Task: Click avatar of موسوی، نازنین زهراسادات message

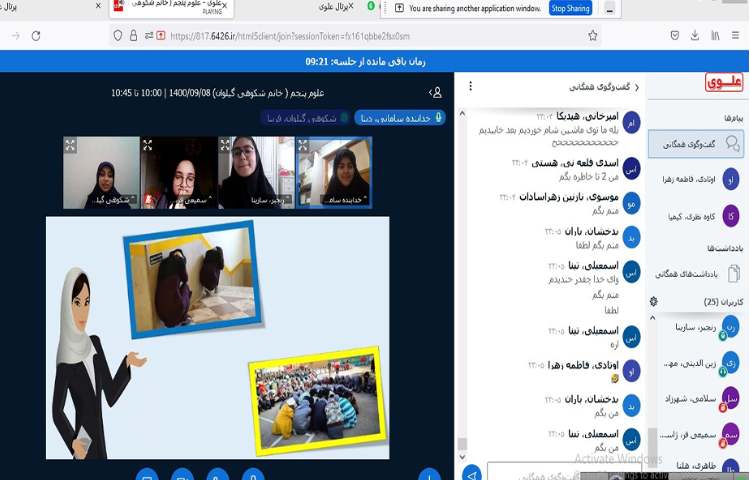Action: click(x=631, y=204)
